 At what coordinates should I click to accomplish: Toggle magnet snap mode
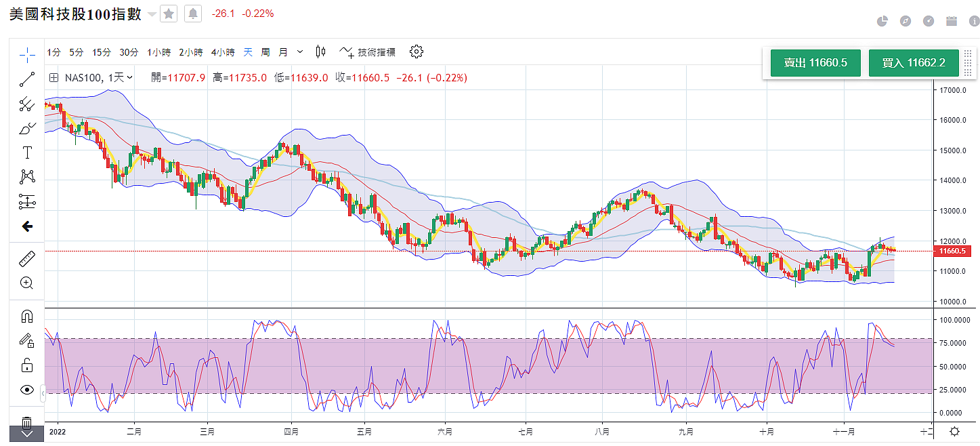pos(27,317)
